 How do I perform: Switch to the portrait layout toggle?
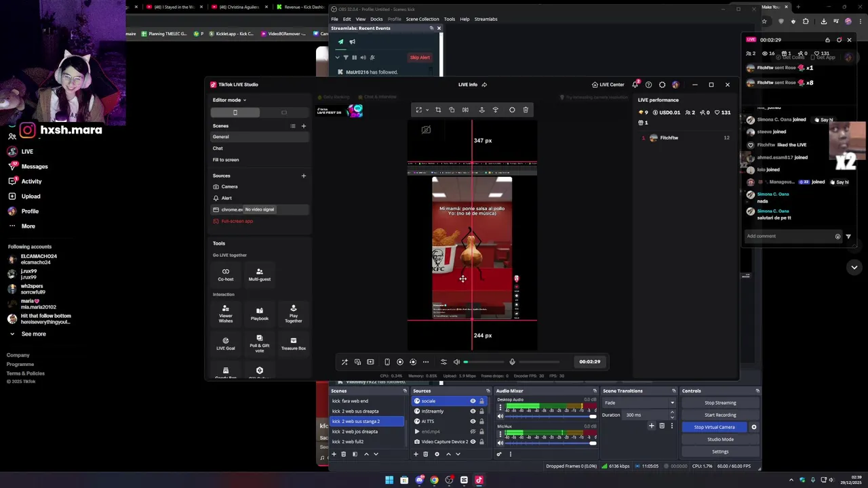[235, 113]
